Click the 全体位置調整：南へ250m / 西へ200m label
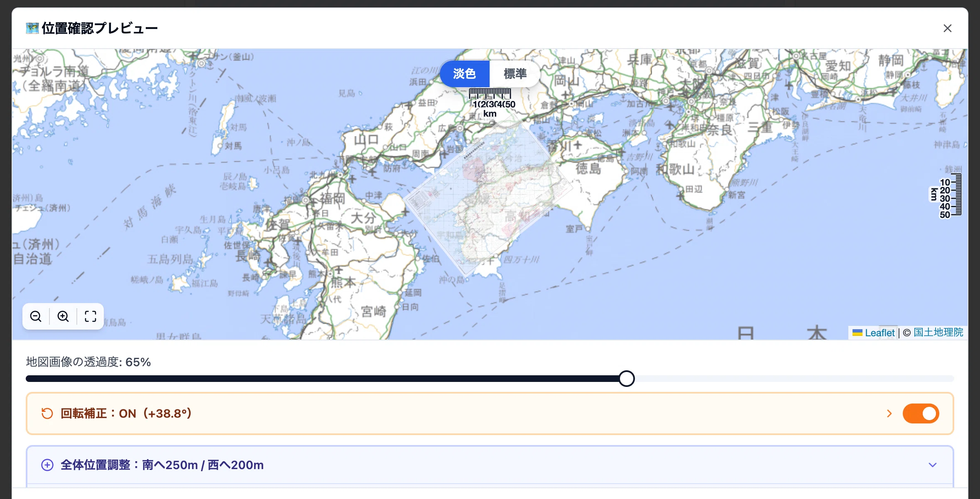The image size is (980, 499). (162, 465)
